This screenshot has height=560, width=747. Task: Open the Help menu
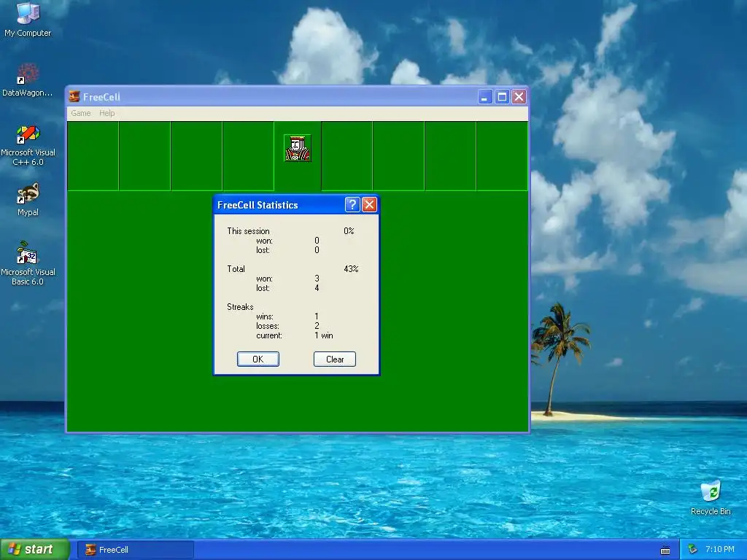coord(107,113)
